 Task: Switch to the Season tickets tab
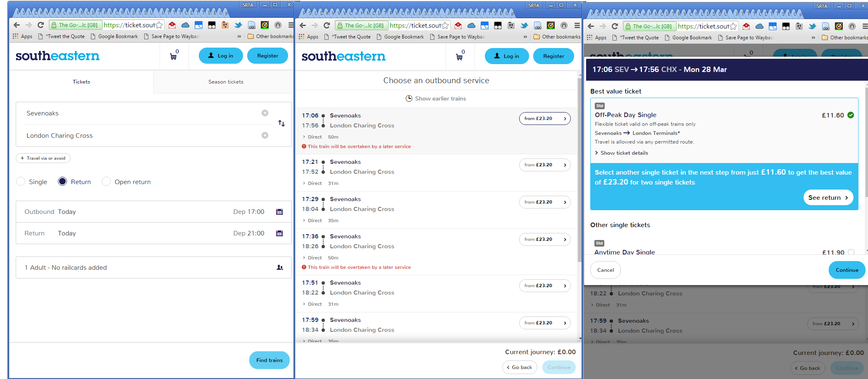click(226, 82)
